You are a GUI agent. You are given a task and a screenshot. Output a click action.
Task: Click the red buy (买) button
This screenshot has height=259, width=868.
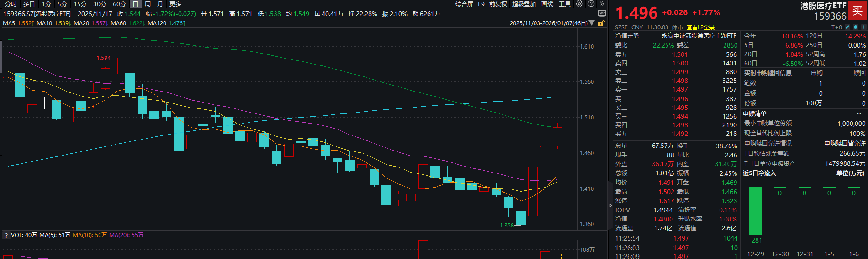pyautogui.click(x=857, y=11)
